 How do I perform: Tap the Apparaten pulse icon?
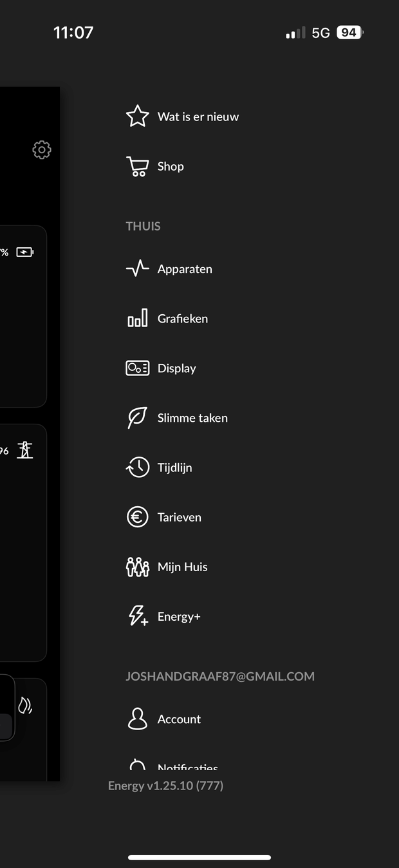pos(137,269)
